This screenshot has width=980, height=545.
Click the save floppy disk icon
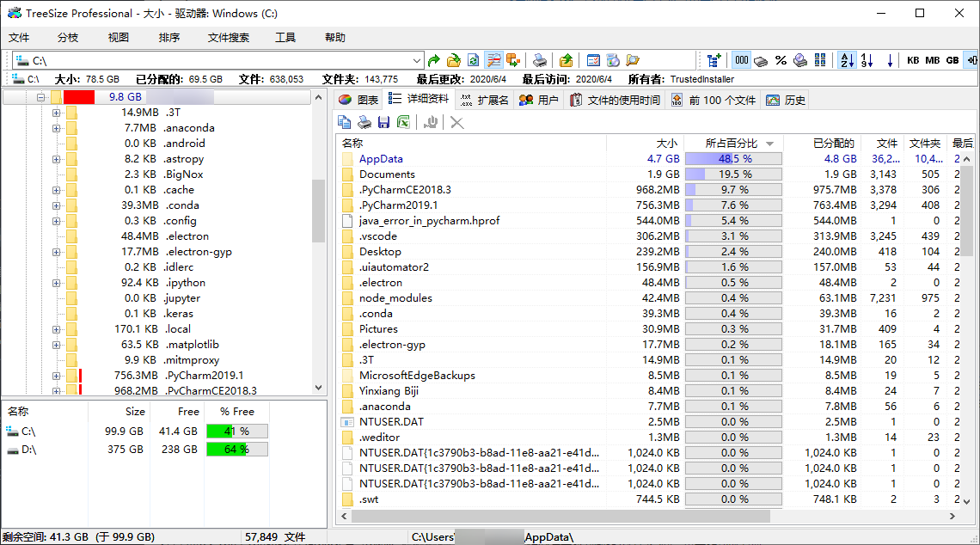click(x=383, y=123)
